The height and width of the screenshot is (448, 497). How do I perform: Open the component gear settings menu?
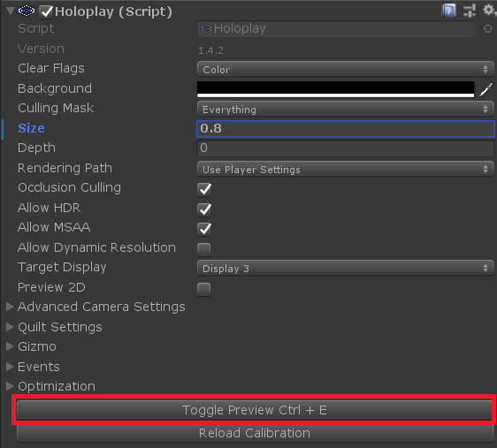tap(489, 10)
